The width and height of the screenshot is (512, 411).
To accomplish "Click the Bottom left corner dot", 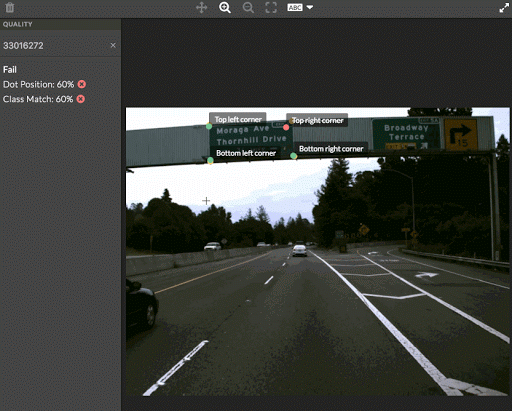I will 210,161.
